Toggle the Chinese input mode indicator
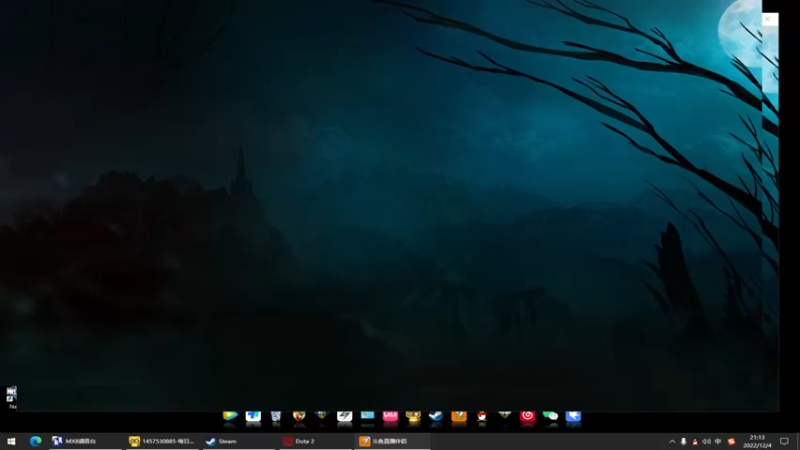The image size is (800, 450). [x=718, y=441]
